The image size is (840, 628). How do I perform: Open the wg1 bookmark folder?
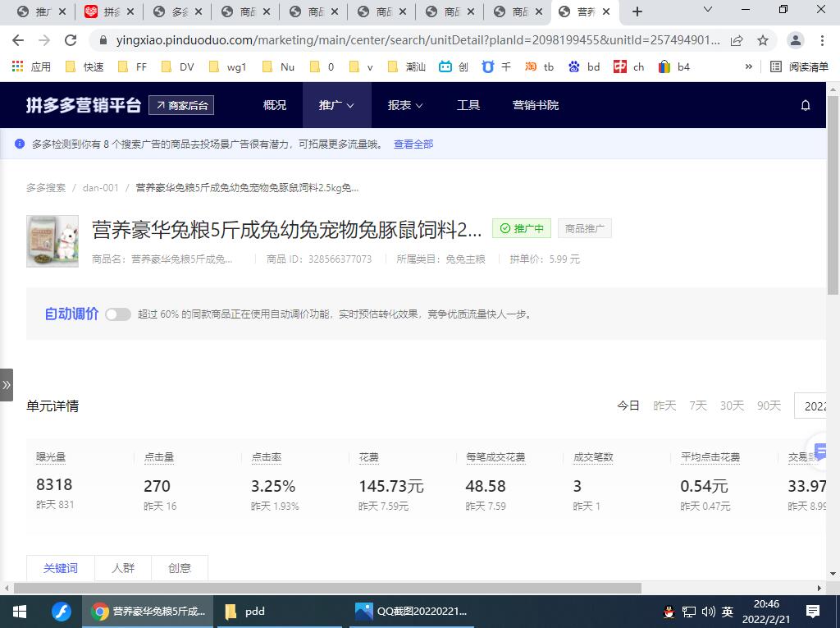pyautogui.click(x=228, y=66)
